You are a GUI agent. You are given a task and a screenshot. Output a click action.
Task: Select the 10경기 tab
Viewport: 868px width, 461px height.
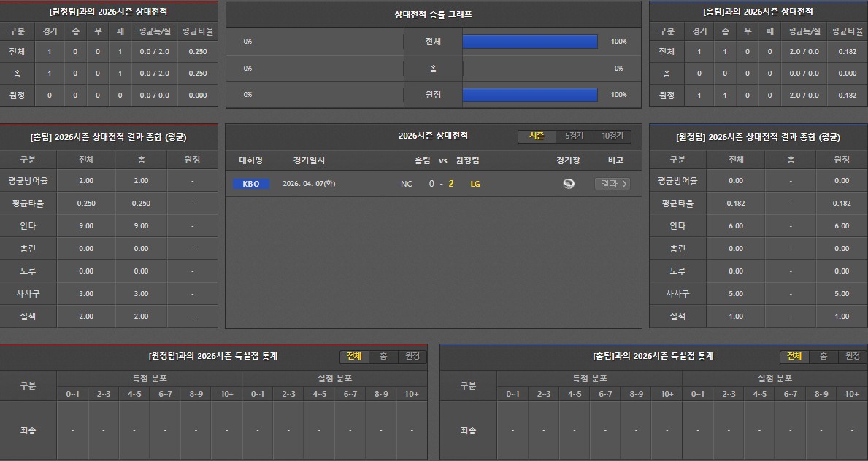tap(612, 136)
